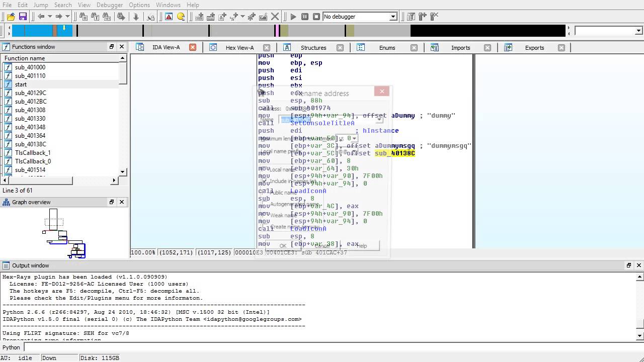
Task: Jump forward with the right arrow icon
Action: click(59, 17)
